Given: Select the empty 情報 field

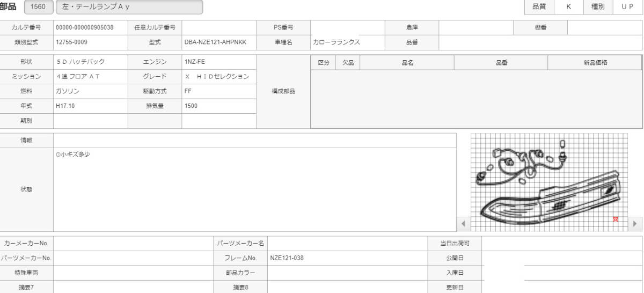Looking at the screenshot, I should point(255,140).
